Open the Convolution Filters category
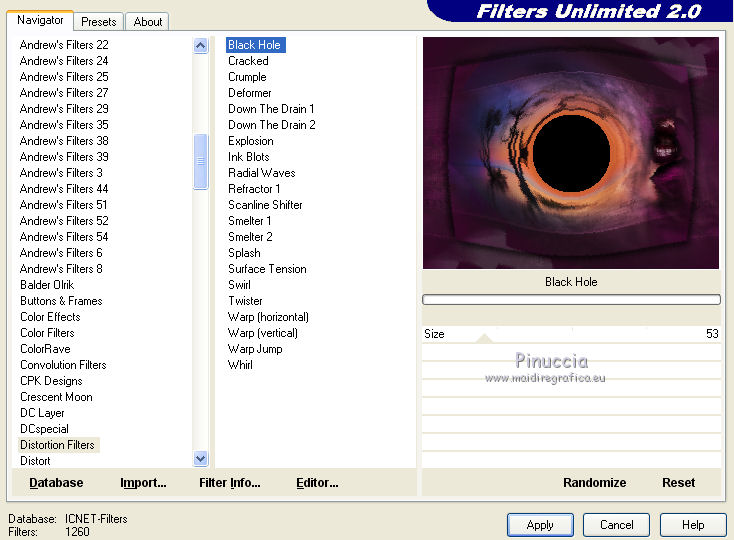The image size is (734, 540). 63,365
